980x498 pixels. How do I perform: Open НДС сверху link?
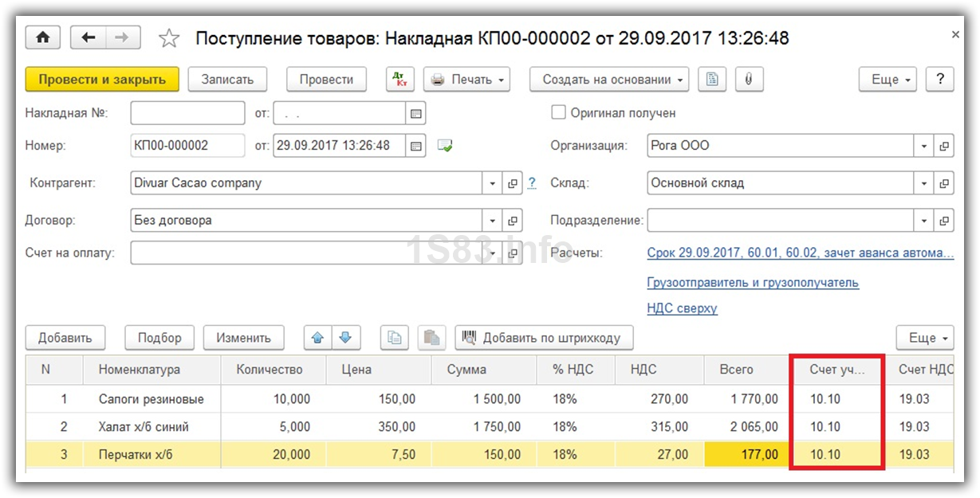click(x=682, y=308)
